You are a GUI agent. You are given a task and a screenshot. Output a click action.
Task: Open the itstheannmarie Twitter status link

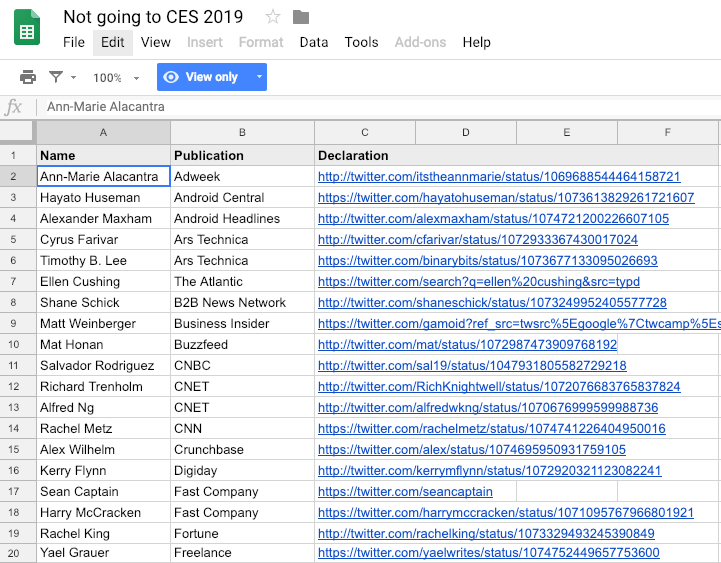(499, 177)
